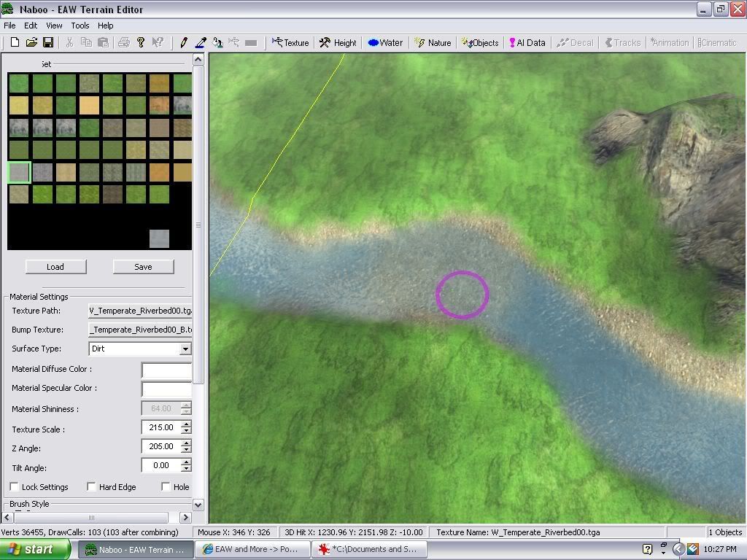Viewport: 747px width, 560px height.
Task: Switch to Water editing mode
Action: coord(385,43)
